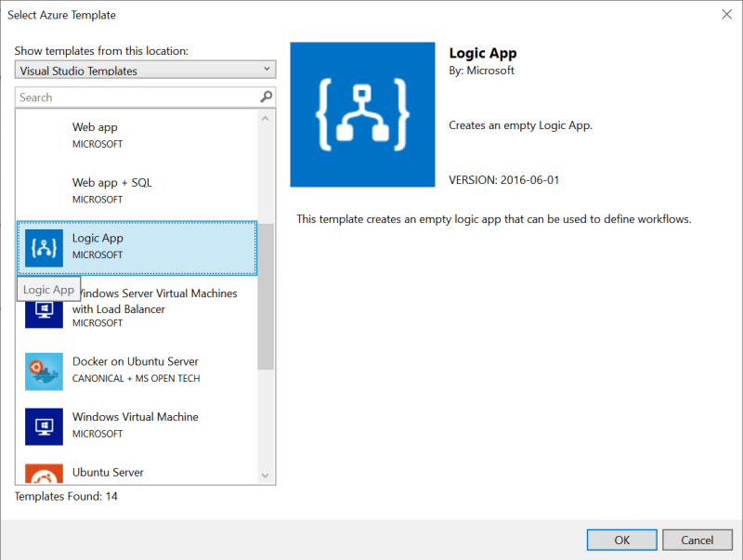Click the dropdown arrow of Visual Studio Templates

[267, 69]
